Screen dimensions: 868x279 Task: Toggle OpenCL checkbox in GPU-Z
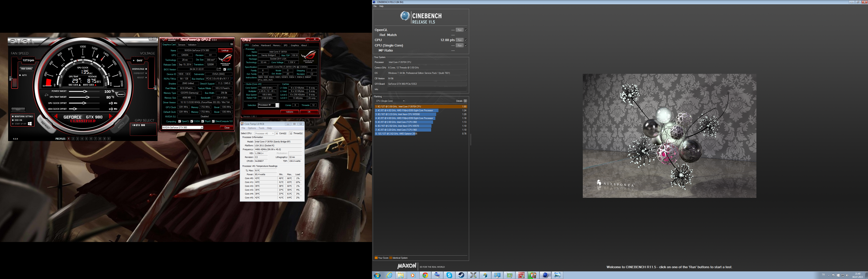pos(180,121)
